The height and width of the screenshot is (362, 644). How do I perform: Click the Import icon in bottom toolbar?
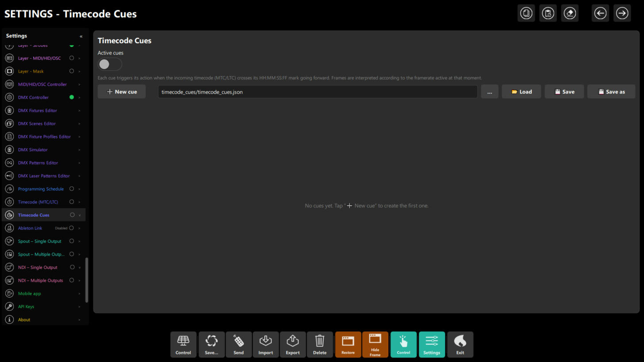(x=265, y=345)
